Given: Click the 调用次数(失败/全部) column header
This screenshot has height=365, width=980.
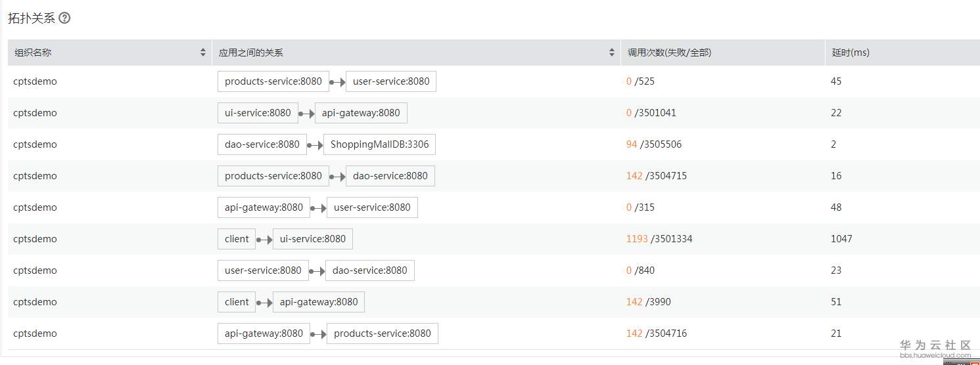Looking at the screenshot, I should point(669,53).
